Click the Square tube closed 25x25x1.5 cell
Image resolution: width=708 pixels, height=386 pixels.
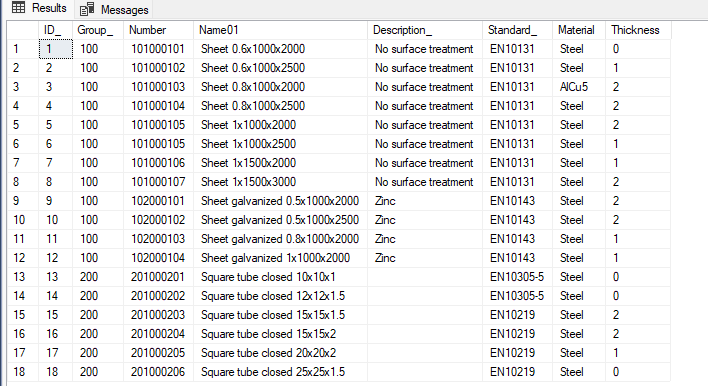click(280, 372)
